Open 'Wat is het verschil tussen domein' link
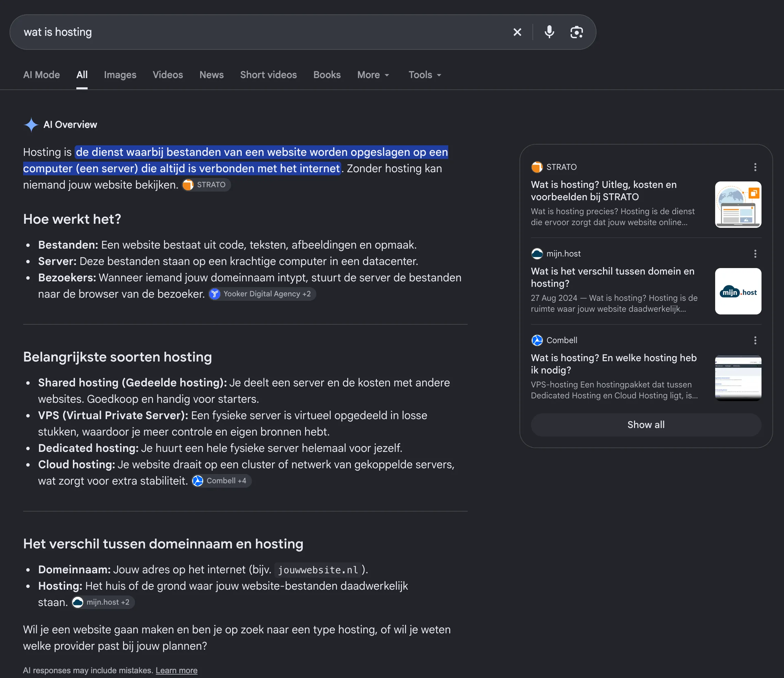This screenshot has width=784, height=678. (613, 278)
